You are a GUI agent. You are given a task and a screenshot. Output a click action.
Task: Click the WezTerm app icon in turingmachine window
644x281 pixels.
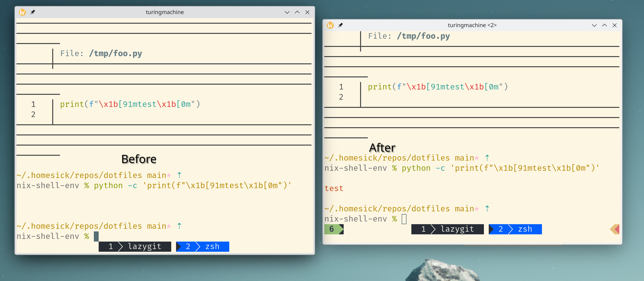coord(22,12)
